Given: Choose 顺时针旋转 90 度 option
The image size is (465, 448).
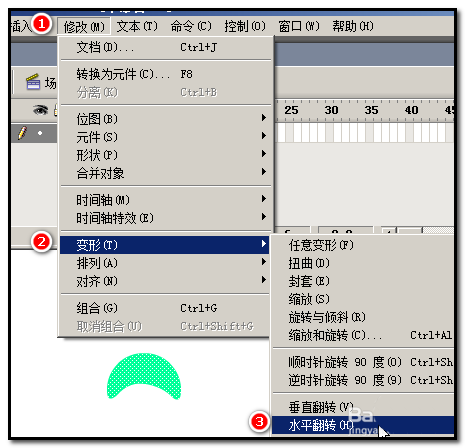Looking at the screenshot, I should click(x=363, y=362).
